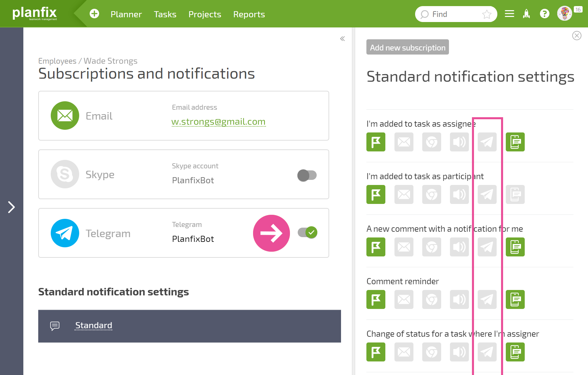
Task: Toggle email for Change of status
Action: coord(404,352)
